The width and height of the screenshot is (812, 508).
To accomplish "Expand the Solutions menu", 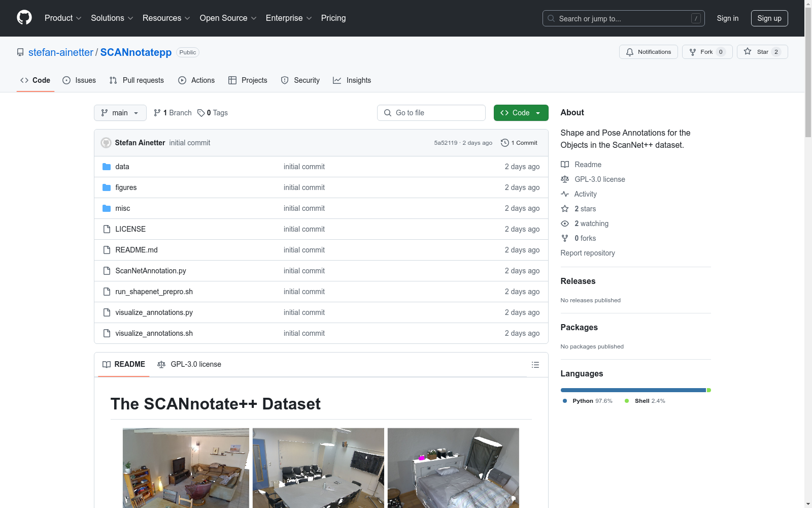I will (112, 18).
